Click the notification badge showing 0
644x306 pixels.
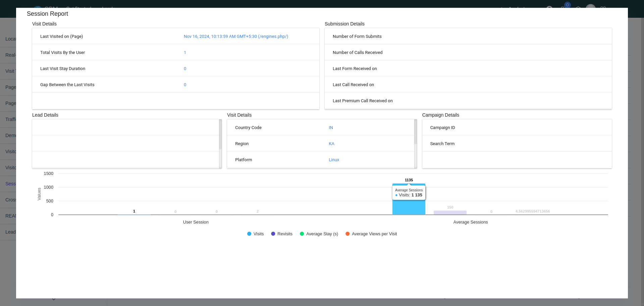coord(568,5)
